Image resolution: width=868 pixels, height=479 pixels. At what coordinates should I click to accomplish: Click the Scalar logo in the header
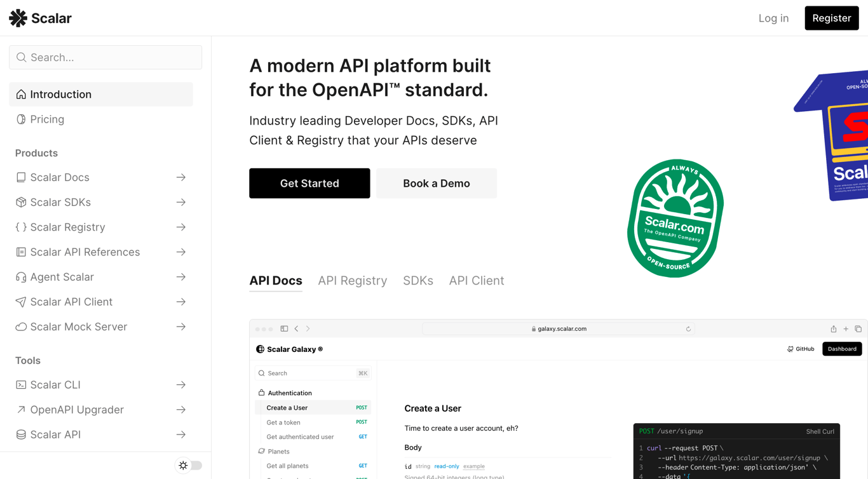[x=40, y=18]
